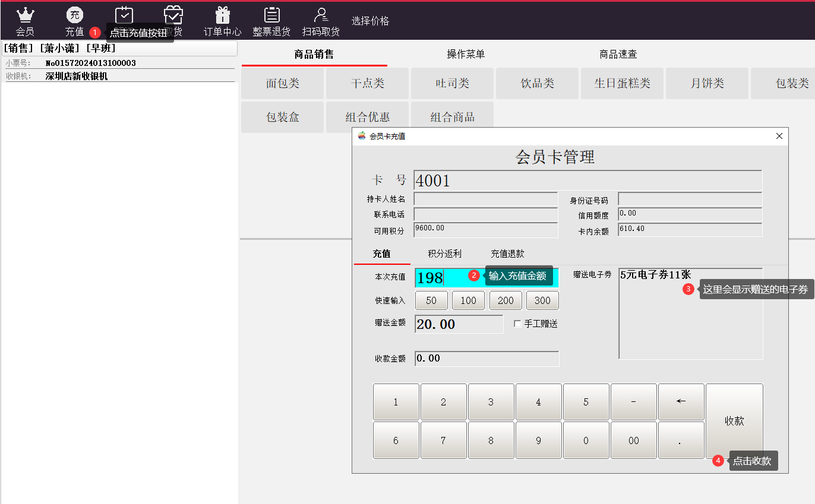Open 订单中心 gift box icon
The height and width of the screenshot is (504, 815).
tap(223, 15)
